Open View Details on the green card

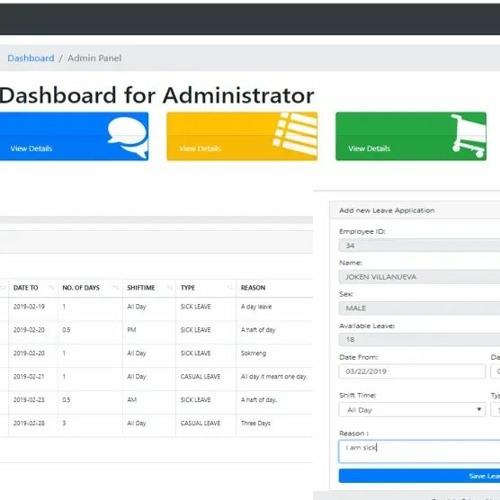(x=369, y=149)
